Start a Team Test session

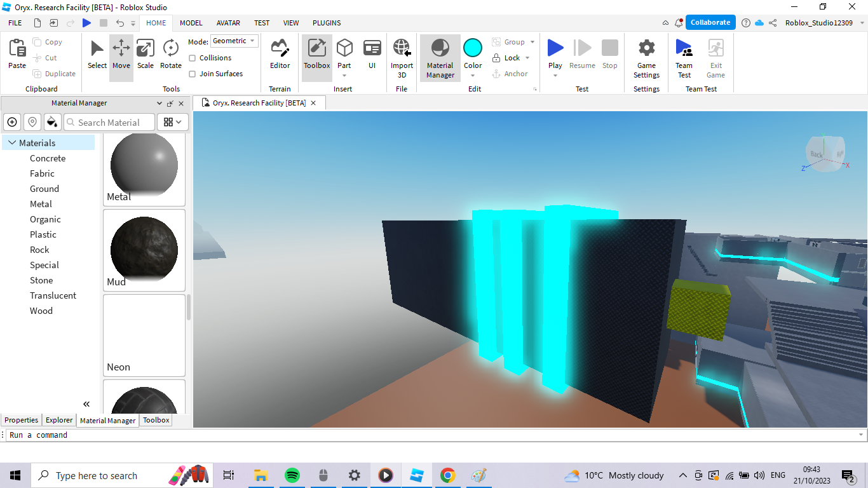point(684,58)
